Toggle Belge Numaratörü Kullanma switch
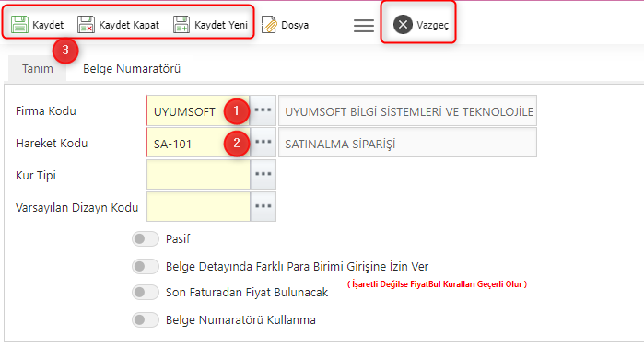Viewport: 644px width, 347px height. [x=146, y=320]
